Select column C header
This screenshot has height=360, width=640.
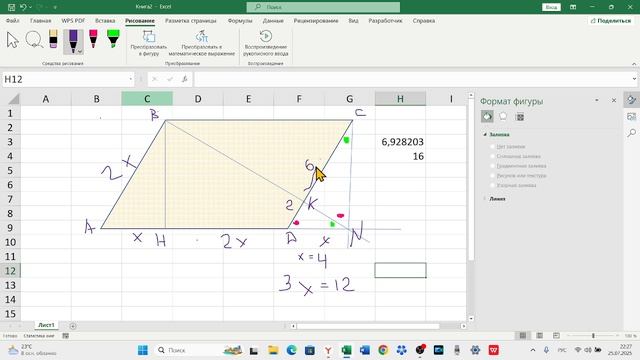click(147, 99)
